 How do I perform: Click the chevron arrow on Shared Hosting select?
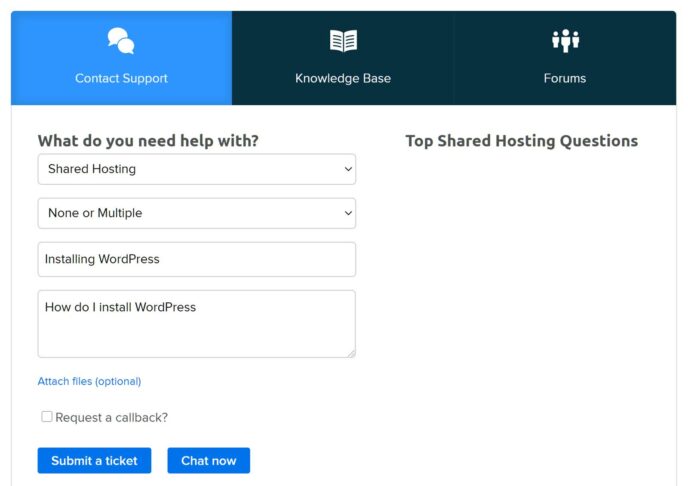348,169
